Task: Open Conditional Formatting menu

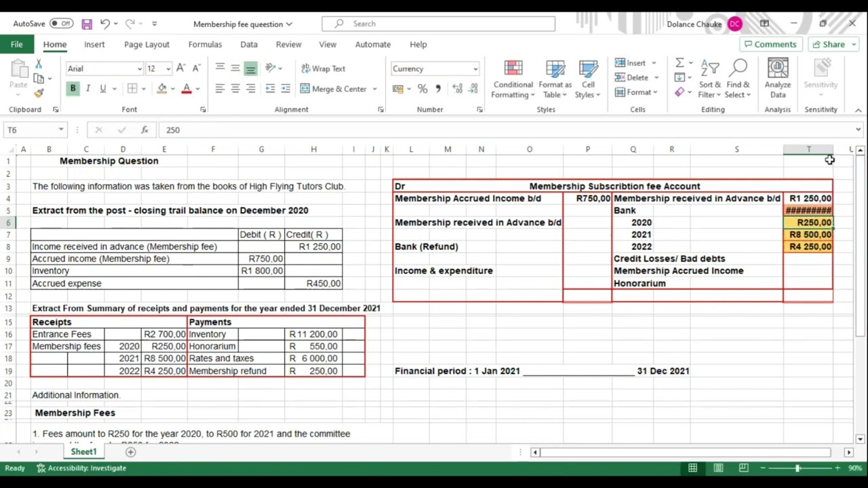Action: click(x=513, y=80)
